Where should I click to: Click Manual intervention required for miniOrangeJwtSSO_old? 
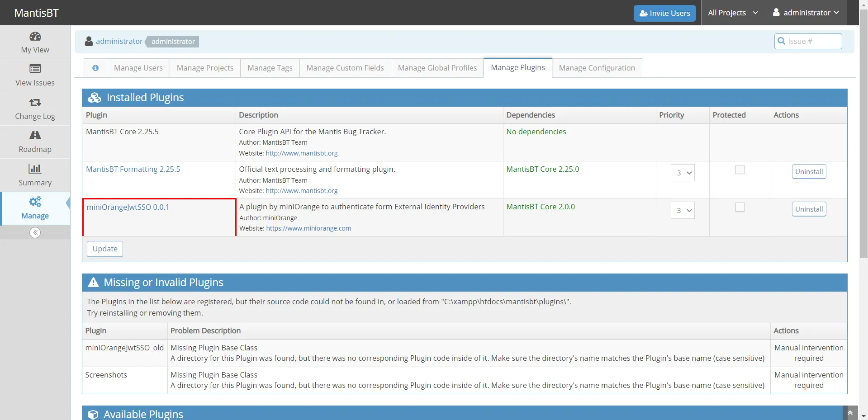click(809, 353)
